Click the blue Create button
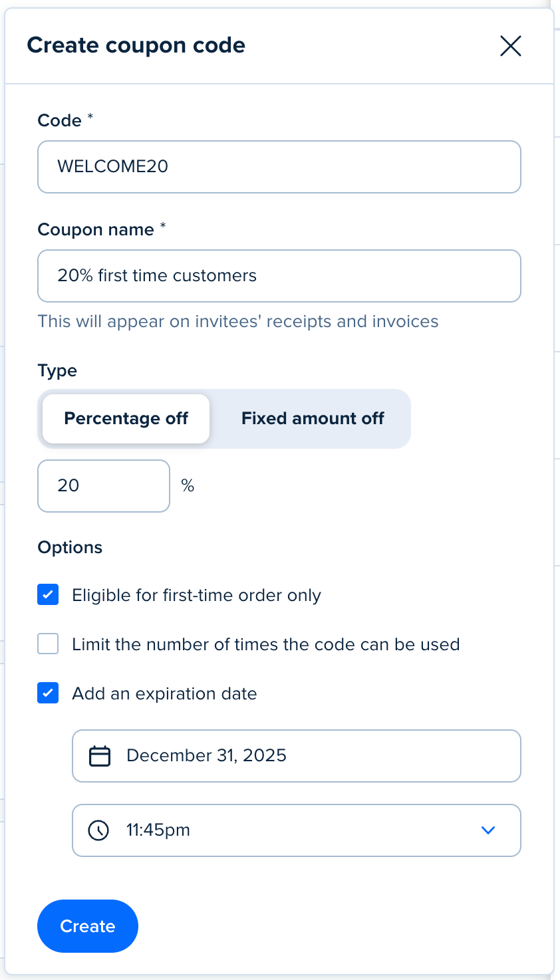 point(88,926)
